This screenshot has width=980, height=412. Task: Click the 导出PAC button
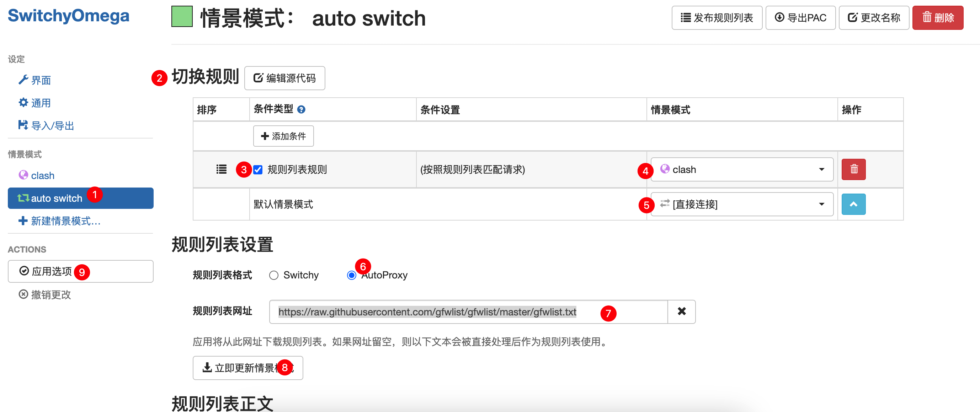(800, 18)
